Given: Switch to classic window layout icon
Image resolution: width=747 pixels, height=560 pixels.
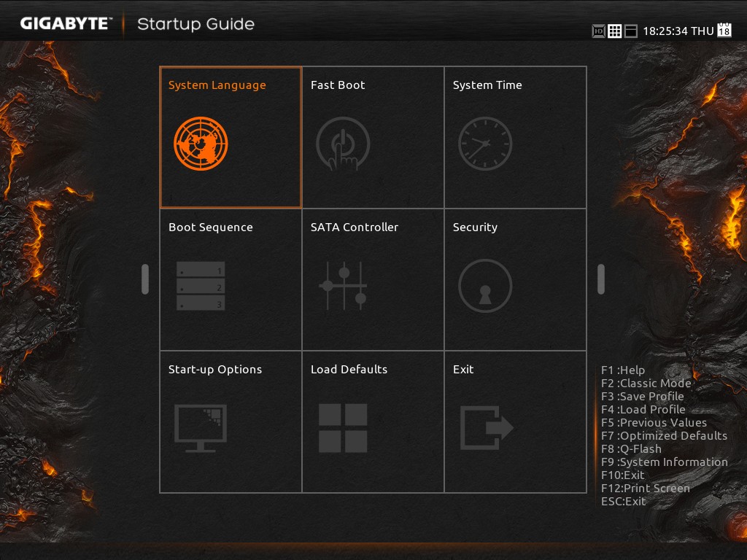Looking at the screenshot, I should (x=631, y=31).
